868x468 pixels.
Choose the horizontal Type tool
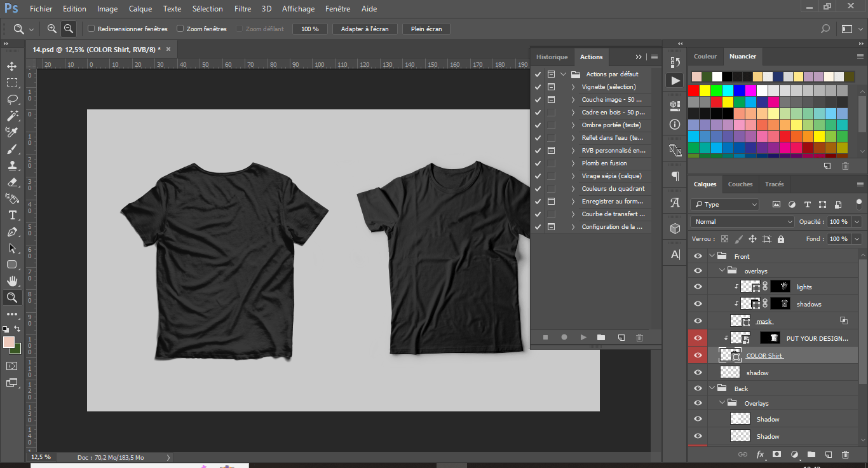12,215
